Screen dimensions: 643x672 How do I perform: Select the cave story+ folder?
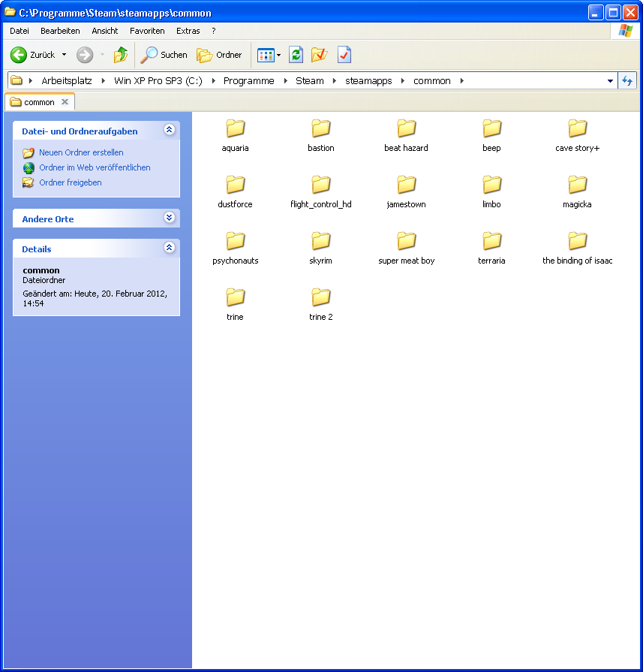pyautogui.click(x=578, y=135)
